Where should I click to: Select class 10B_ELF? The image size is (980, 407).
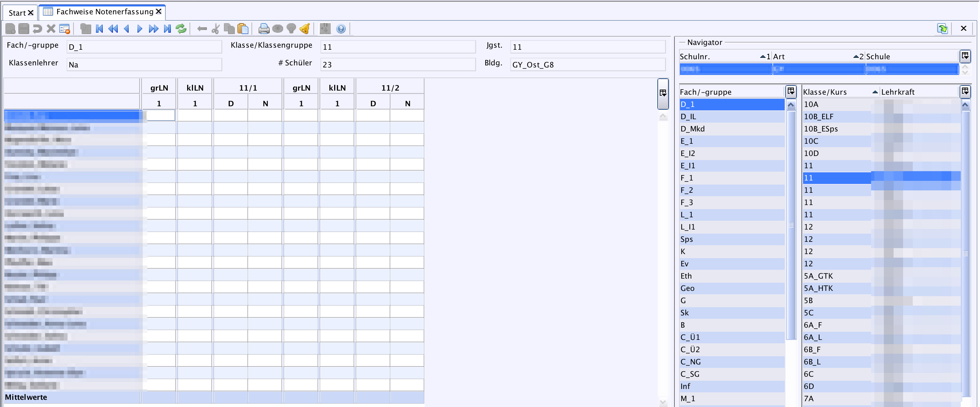pyautogui.click(x=837, y=116)
